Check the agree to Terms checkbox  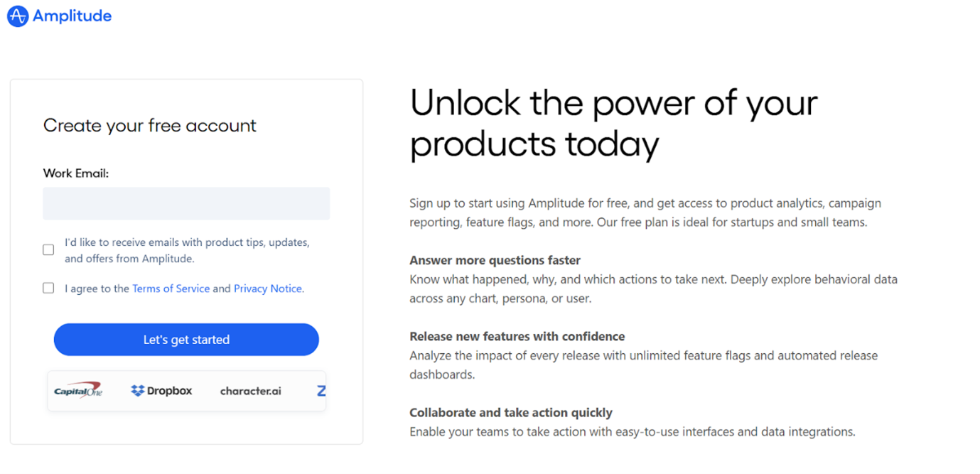pos(48,288)
